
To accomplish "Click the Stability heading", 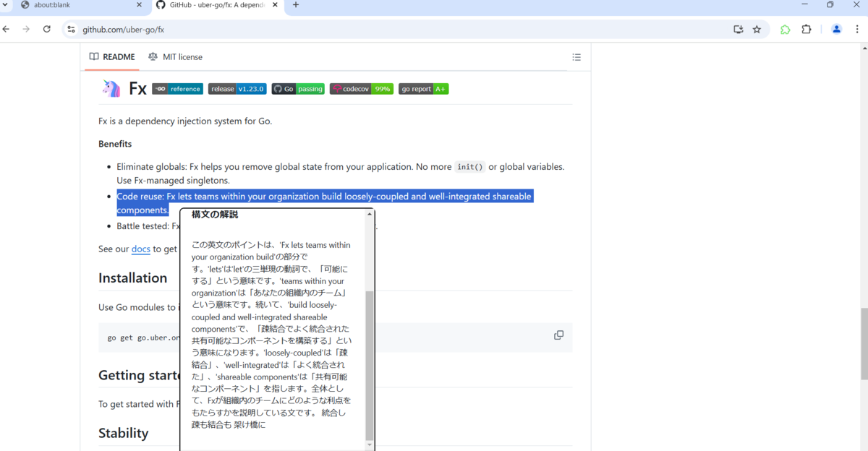I will [x=124, y=433].
